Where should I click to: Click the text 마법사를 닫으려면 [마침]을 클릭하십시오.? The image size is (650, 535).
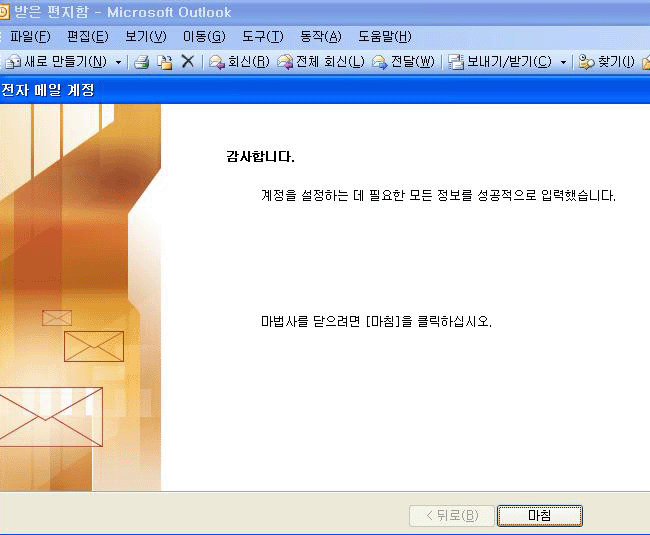tap(376, 321)
